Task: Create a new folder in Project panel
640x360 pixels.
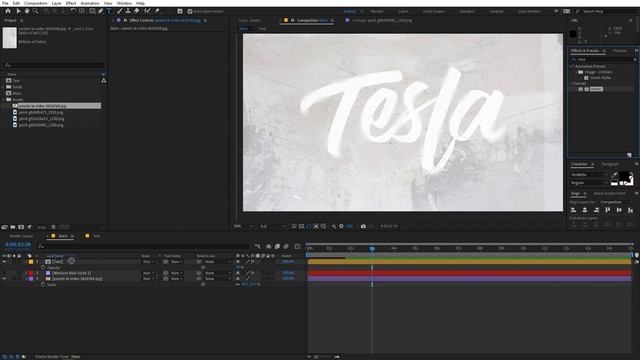Action: coord(13,227)
